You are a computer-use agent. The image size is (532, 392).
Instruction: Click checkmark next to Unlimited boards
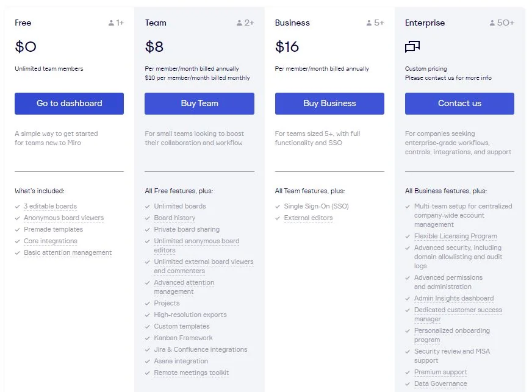[x=148, y=207]
